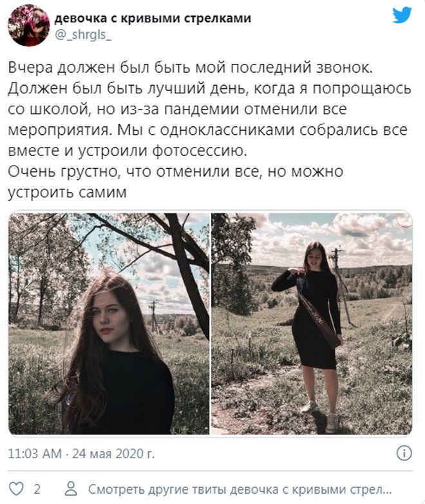Open the left portrait photo
The height and width of the screenshot is (504, 425).
click(x=109, y=324)
